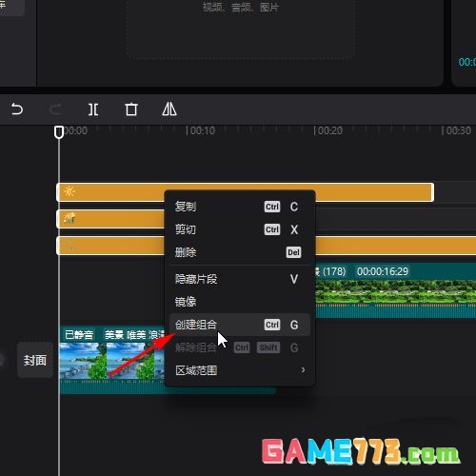This screenshot has width=476, height=476.
Task: Click the 视频、音频、图片 import area text
Action: point(241,7)
